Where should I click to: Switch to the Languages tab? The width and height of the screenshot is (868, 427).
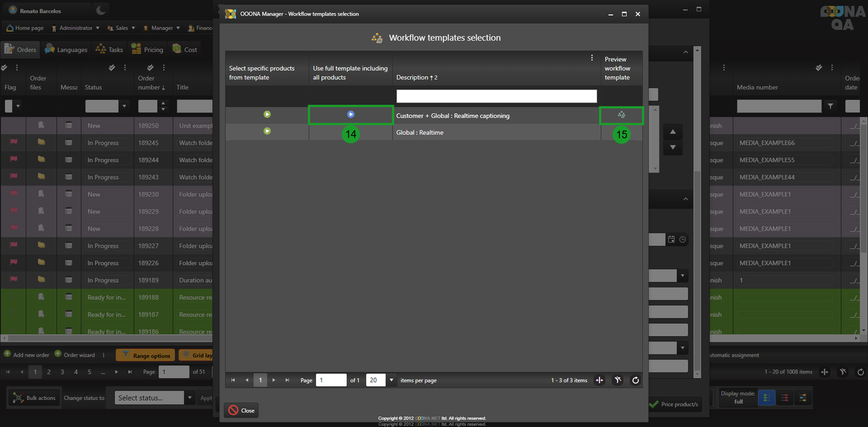pyautogui.click(x=66, y=49)
